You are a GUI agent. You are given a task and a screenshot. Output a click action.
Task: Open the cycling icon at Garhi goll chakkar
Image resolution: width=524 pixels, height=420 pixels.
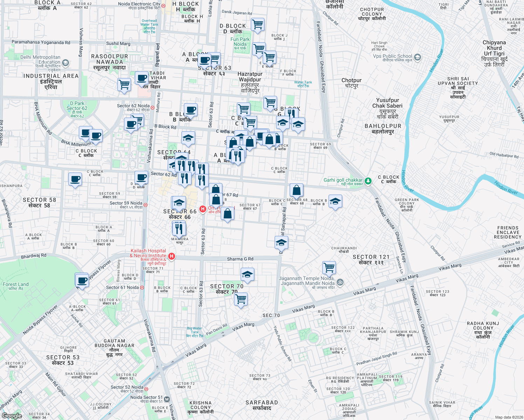pos(368,181)
